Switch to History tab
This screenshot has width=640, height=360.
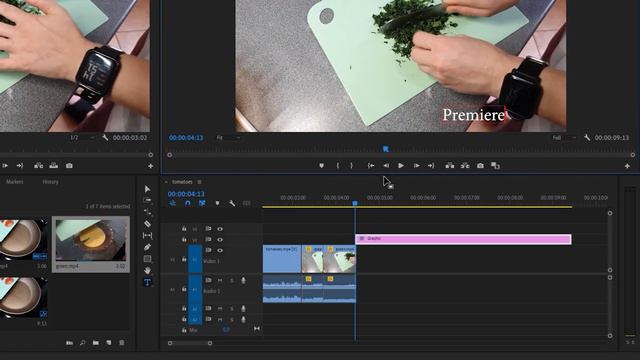pyautogui.click(x=50, y=182)
